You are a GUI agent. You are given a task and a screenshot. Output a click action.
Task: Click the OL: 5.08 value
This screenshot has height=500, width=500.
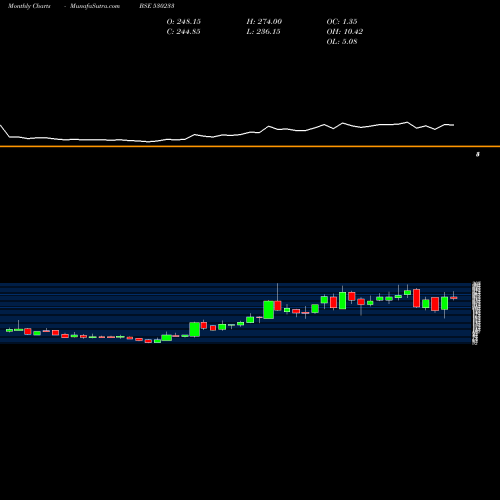[x=342, y=42]
